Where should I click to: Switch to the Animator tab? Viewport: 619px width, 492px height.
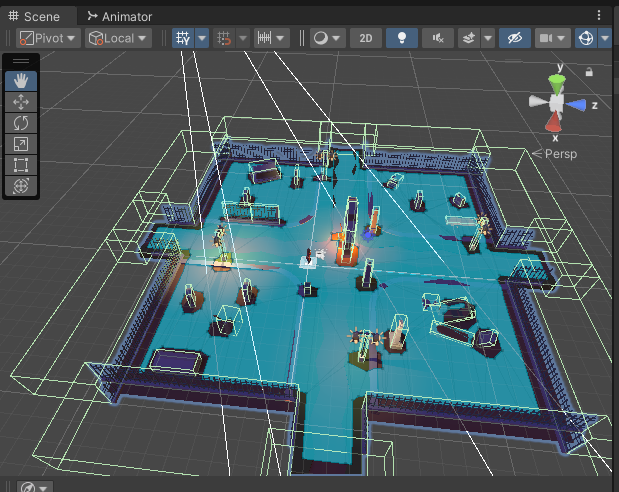click(120, 17)
